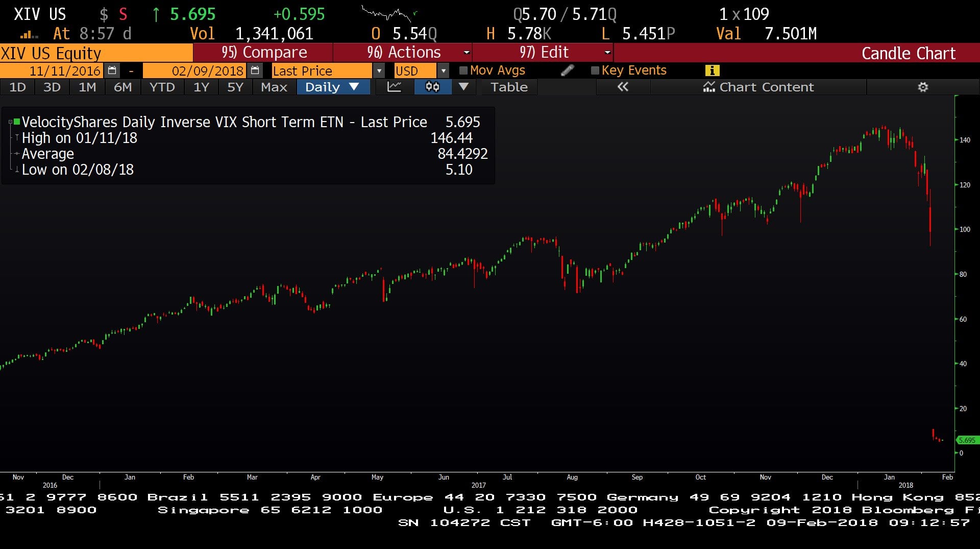Image resolution: width=980 pixels, height=549 pixels.
Task: Switch to line chart type icon
Action: (394, 87)
